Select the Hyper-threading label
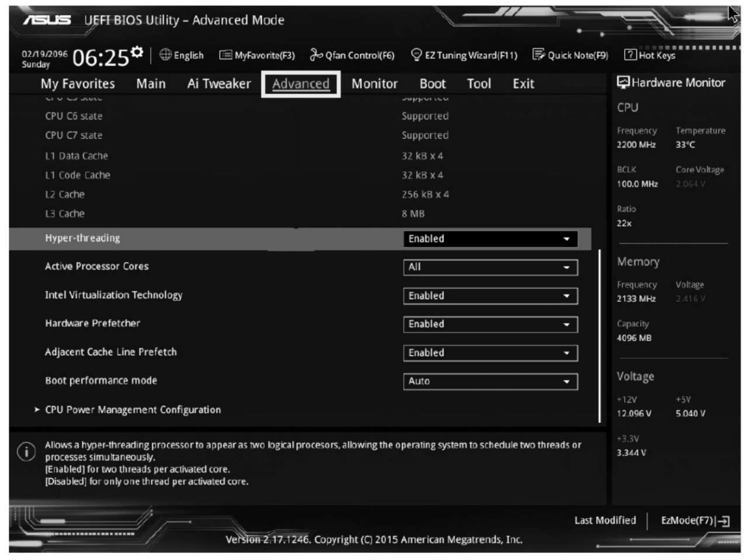Image resolution: width=748 pixels, height=560 pixels. click(x=82, y=238)
